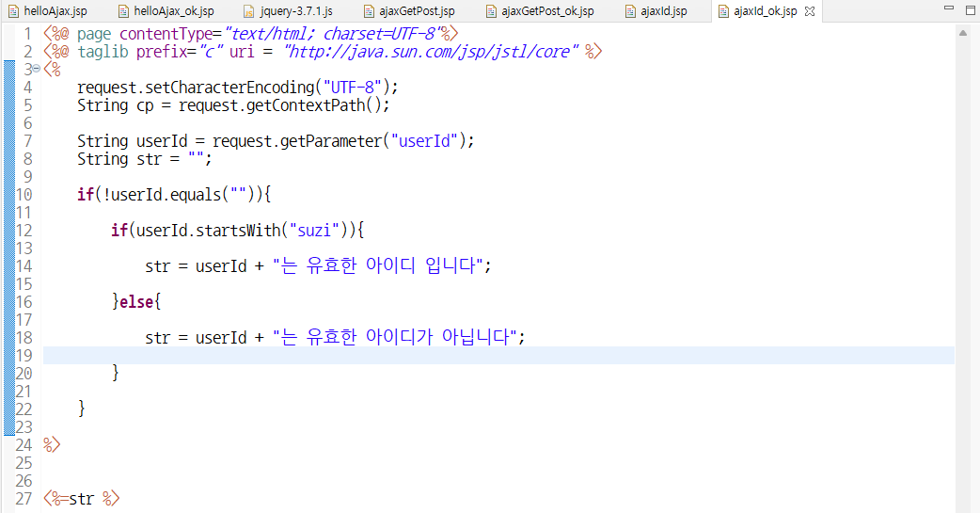The height and width of the screenshot is (513, 980).
Task: Activate the ajaxId_ok.jsp tab
Action: [765, 11]
